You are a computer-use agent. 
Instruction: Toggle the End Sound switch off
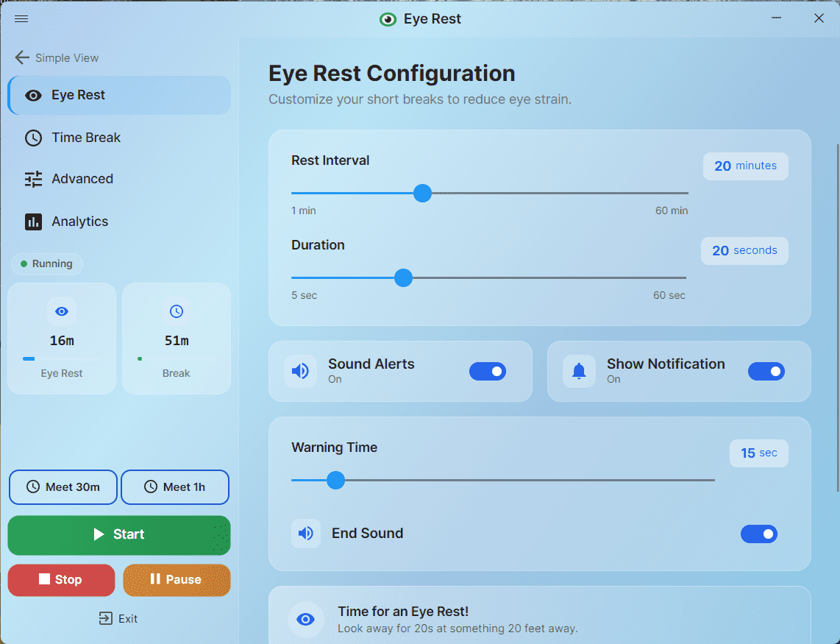[758, 534]
